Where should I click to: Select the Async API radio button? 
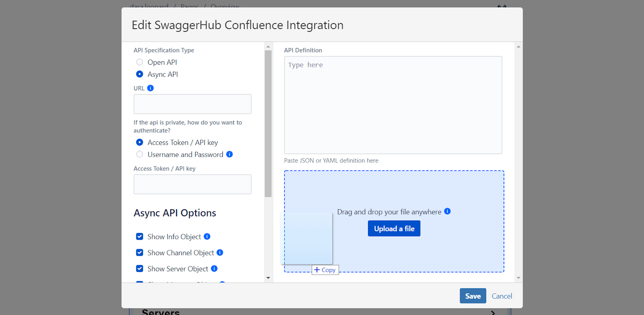[x=139, y=74]
